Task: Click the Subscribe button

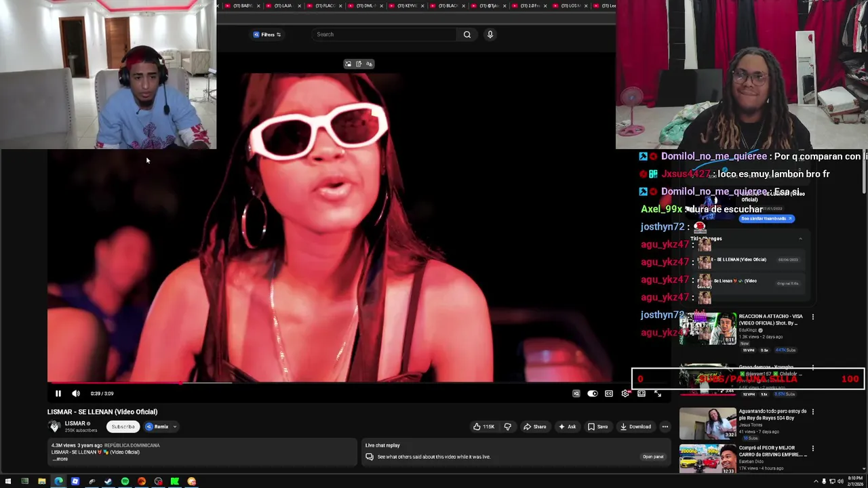Action: (x=123, y=426)
